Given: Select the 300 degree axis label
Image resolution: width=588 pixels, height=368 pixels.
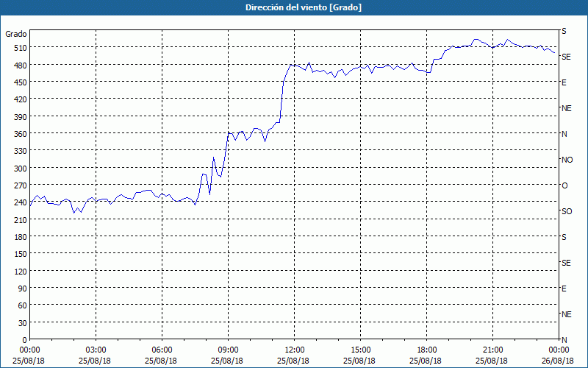Looking at the screenshot, I should (x=21, y=169).
